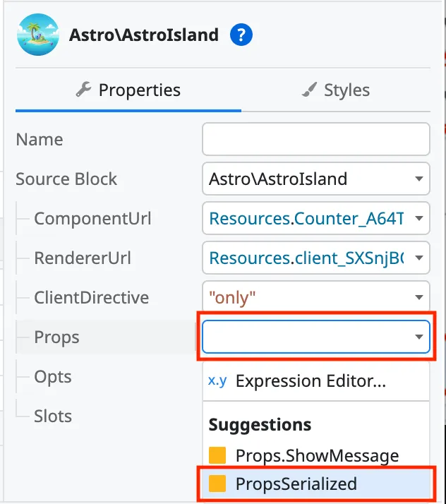Expand the ClientDirective dropdown
The height and width of the screenshot is (504, 446).
click(x=420, y=298)
